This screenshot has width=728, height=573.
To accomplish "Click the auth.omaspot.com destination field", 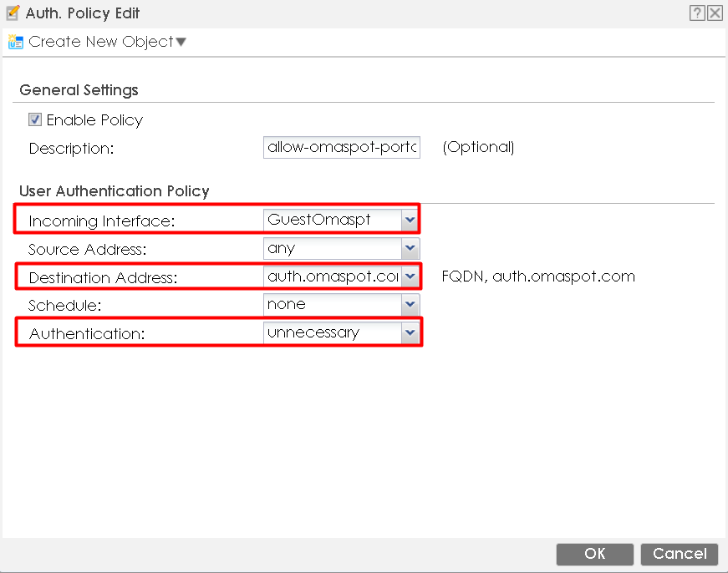I will point(332,276).
